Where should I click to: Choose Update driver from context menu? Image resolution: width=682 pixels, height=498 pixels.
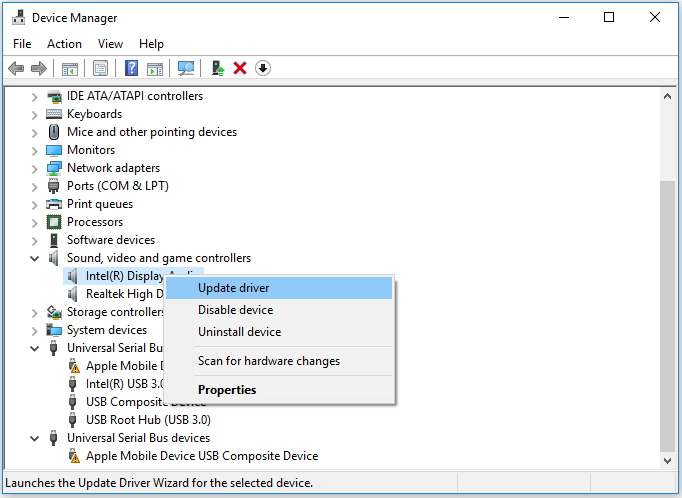233,288
